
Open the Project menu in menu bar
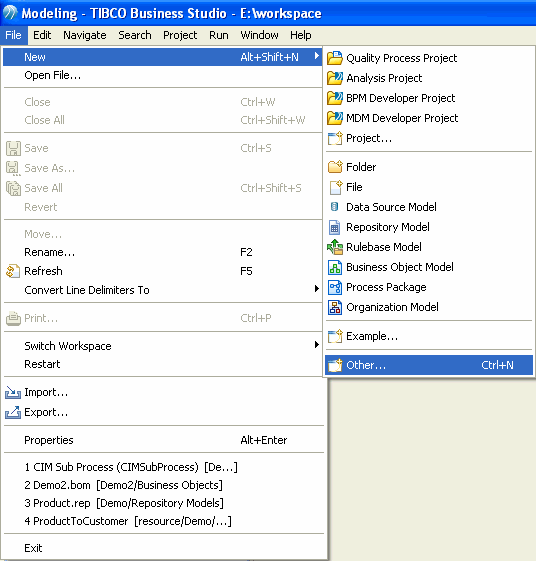click(x=180, y=35)
